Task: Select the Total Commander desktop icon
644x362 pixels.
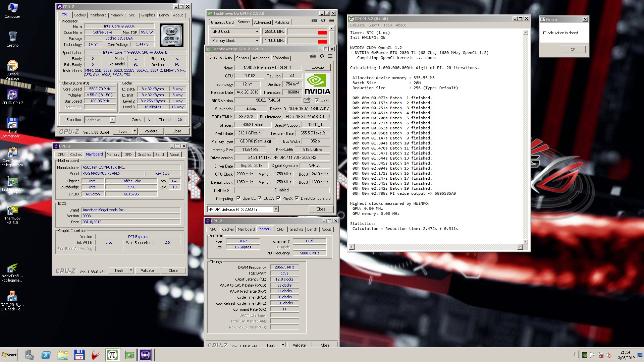Action: point(12,128)
